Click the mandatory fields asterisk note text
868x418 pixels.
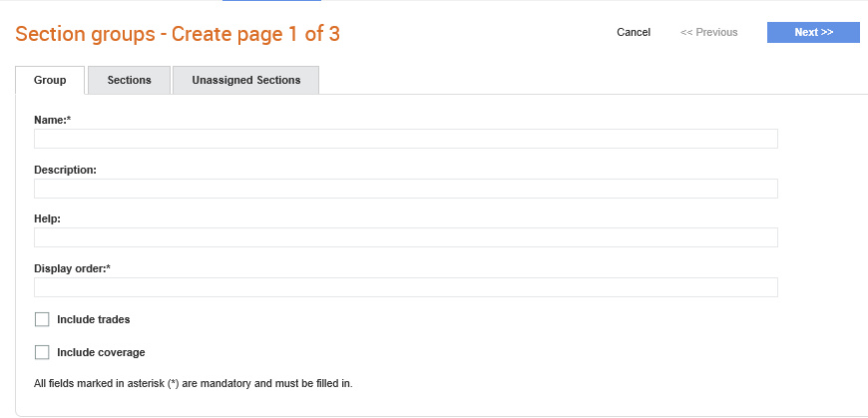194,383
